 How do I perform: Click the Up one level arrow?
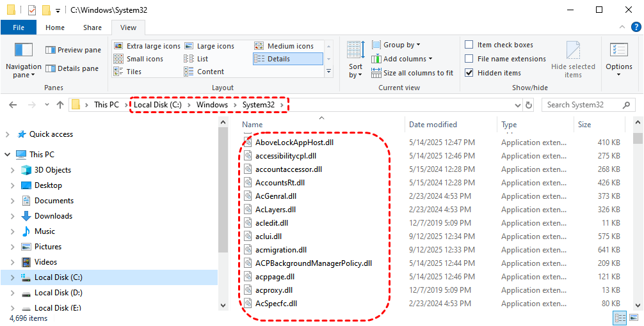pyautogui.click(x=60, y=105)
